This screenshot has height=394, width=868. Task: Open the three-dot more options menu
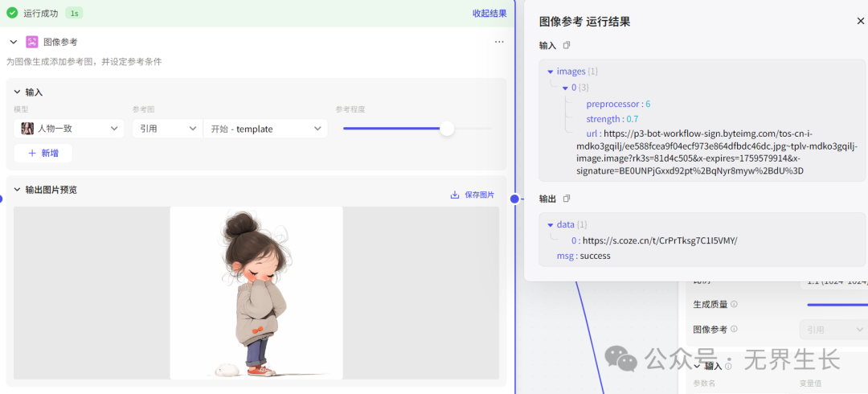point(499,42)
